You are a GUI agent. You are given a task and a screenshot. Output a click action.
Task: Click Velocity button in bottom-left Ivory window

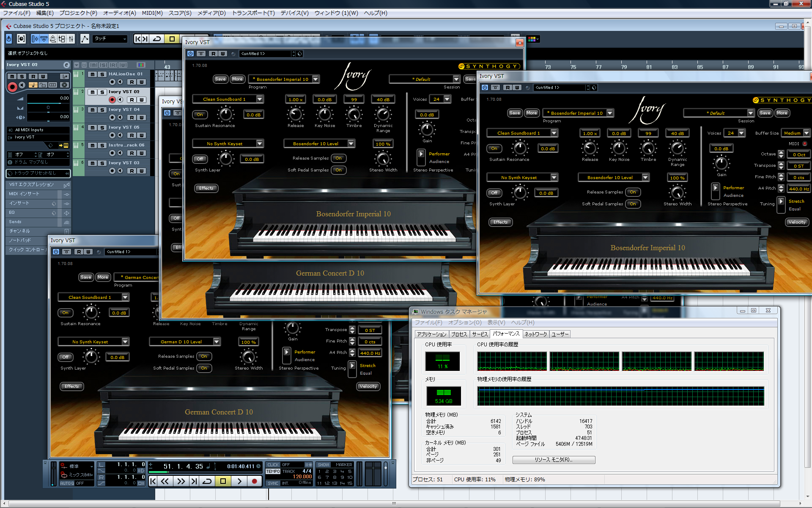(x=368, y=386)
